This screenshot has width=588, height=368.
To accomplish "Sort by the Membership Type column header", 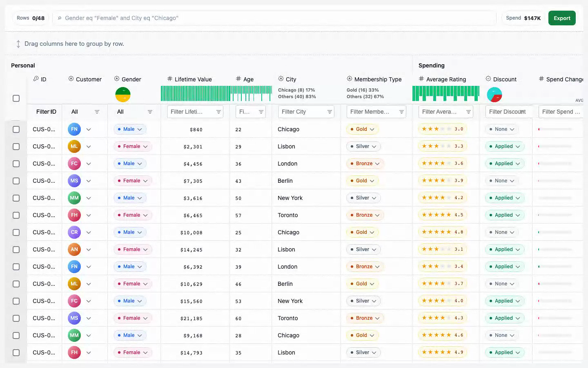I will (378, 79).
